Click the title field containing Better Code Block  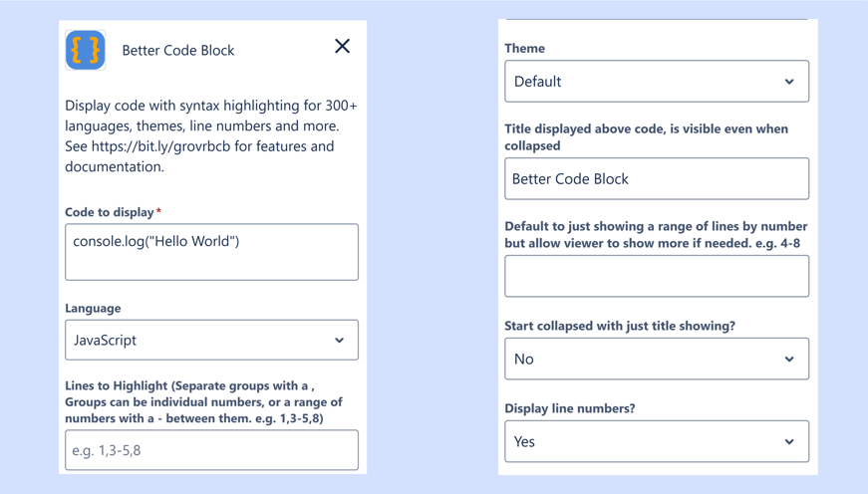[x=657, y=179]
